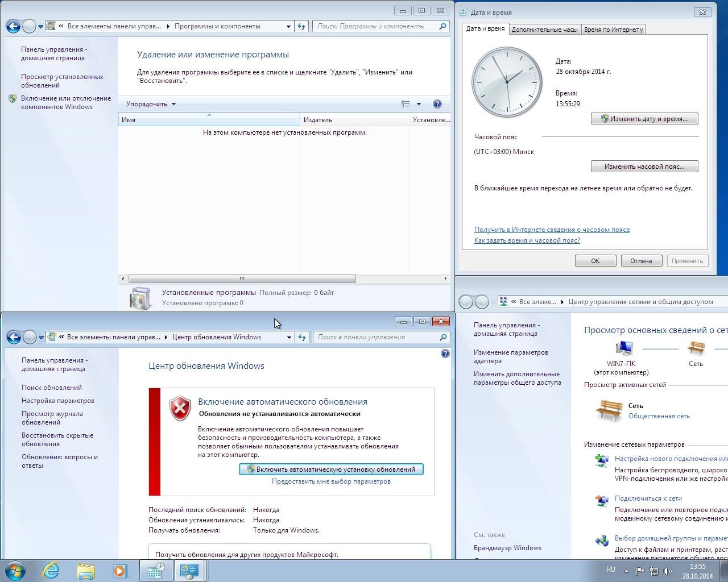Open the Start menu orb
The width and height of the screenshot is (728, 582).
pos(15,571)
